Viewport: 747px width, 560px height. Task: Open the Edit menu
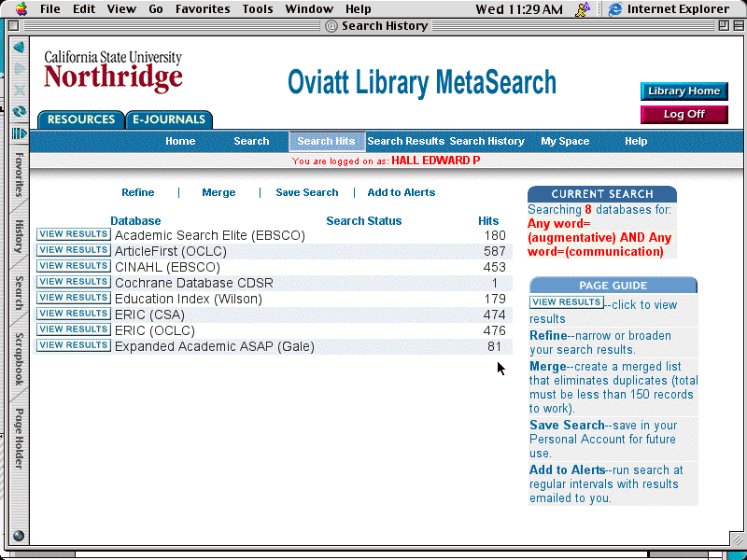84,8
